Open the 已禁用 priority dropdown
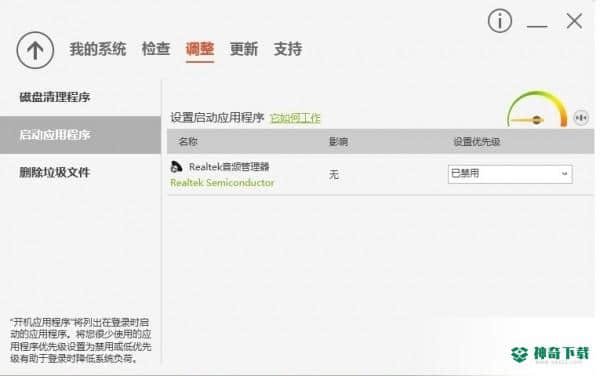Viewport: 600px width, 376px height. 510,174
